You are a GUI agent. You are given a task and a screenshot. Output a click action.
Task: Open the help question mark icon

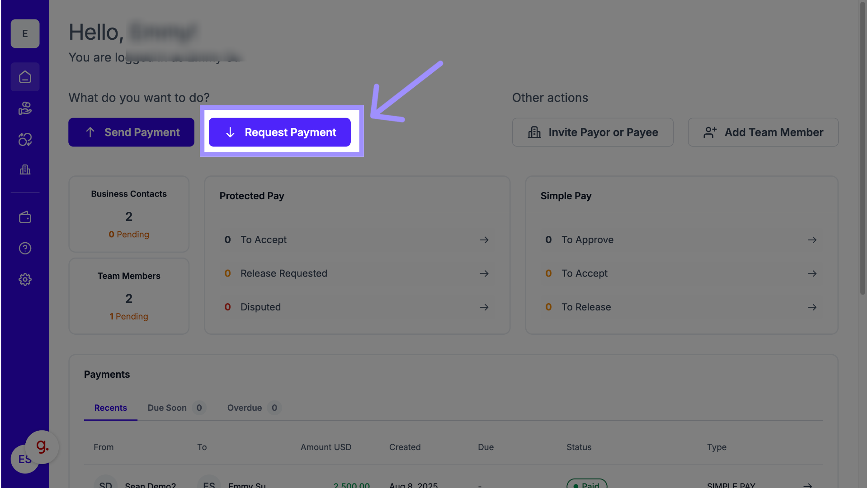click(x=25, y=248)
